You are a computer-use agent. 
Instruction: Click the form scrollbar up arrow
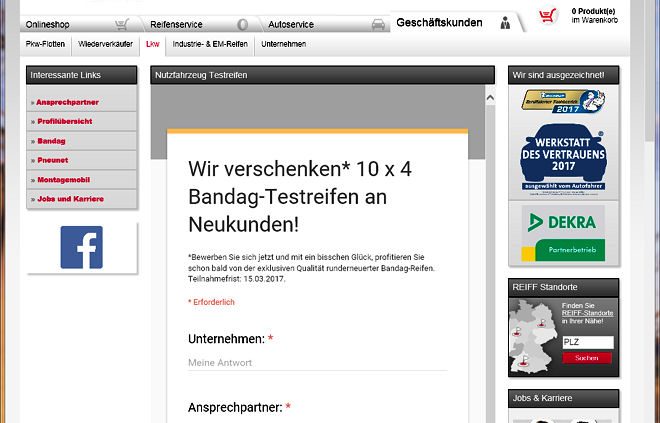pyautogui.click(x=490, y=98)
